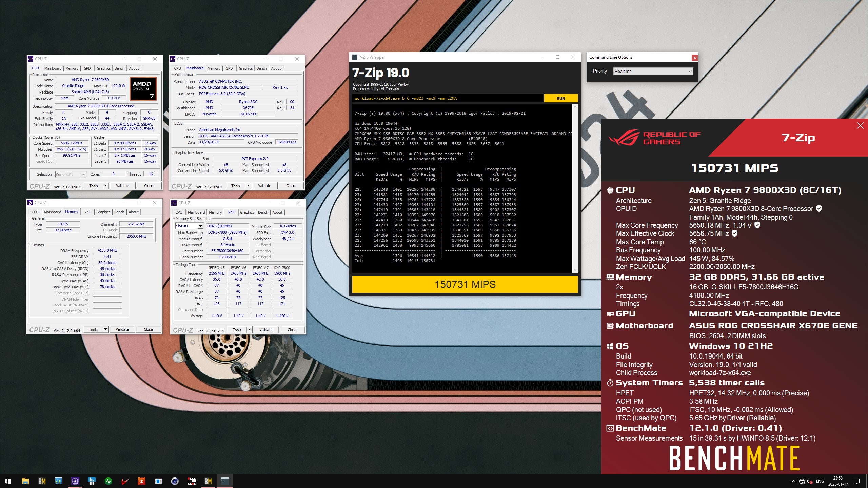Select the Part Number F5-7800J3646H16G field
The height and width of the screenshot is (488, 868).
click(x=227, y=251)
